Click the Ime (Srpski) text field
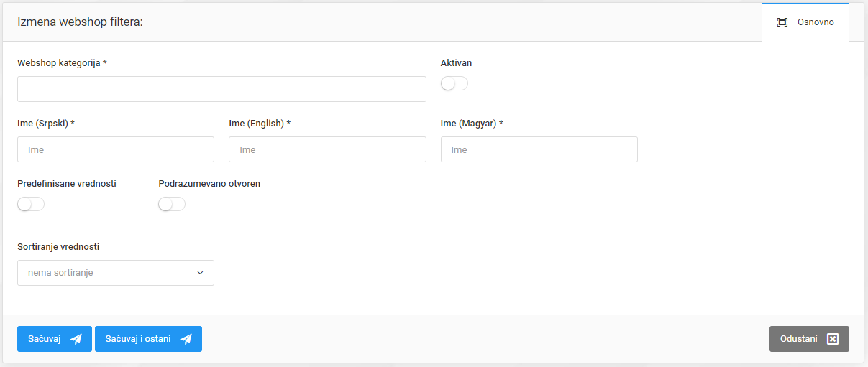This screenshot has height=367, width=868. point(116,149)
